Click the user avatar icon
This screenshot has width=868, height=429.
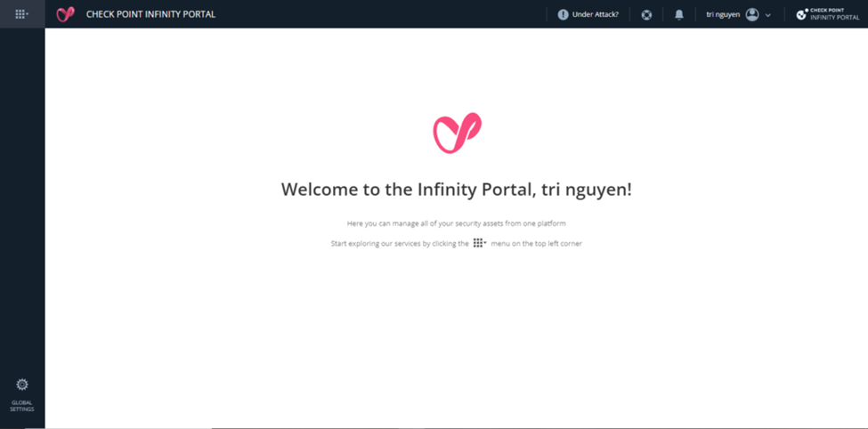[751, 15]
